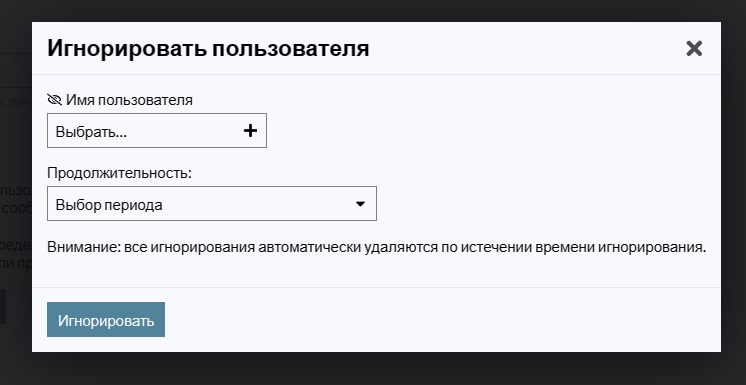Click dimmed backdrop below the dialog
The width and height of the screenshot is (746, 385).
pyautogui.click(x=373, y=369)
